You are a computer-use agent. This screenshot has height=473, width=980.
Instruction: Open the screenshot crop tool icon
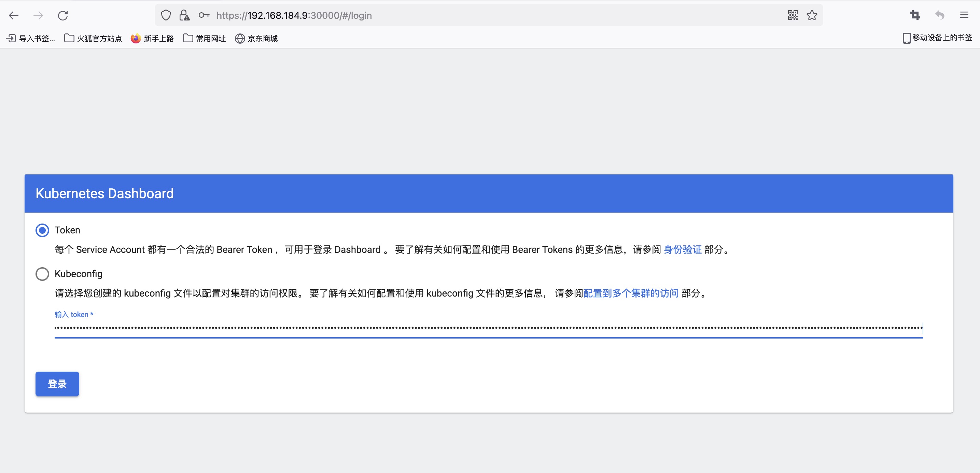pos(915,15)
